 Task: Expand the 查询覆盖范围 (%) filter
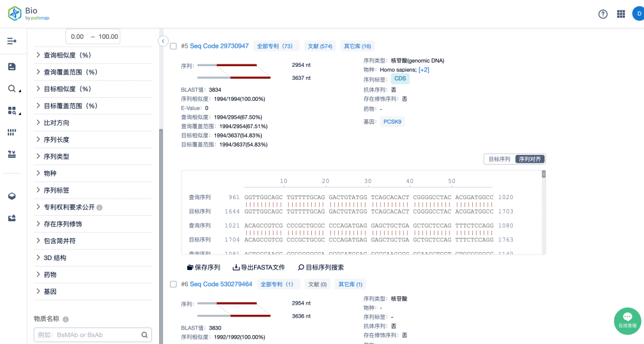93,72
